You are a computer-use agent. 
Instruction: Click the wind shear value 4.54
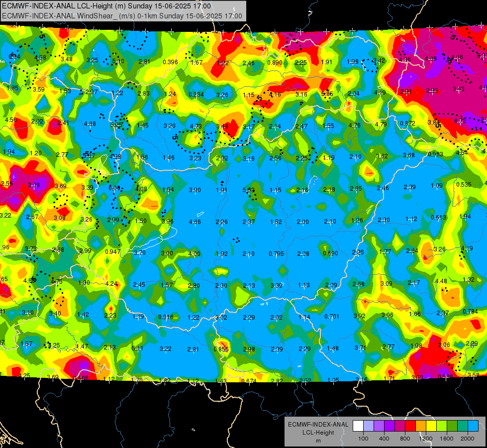[x=462, y=153]
